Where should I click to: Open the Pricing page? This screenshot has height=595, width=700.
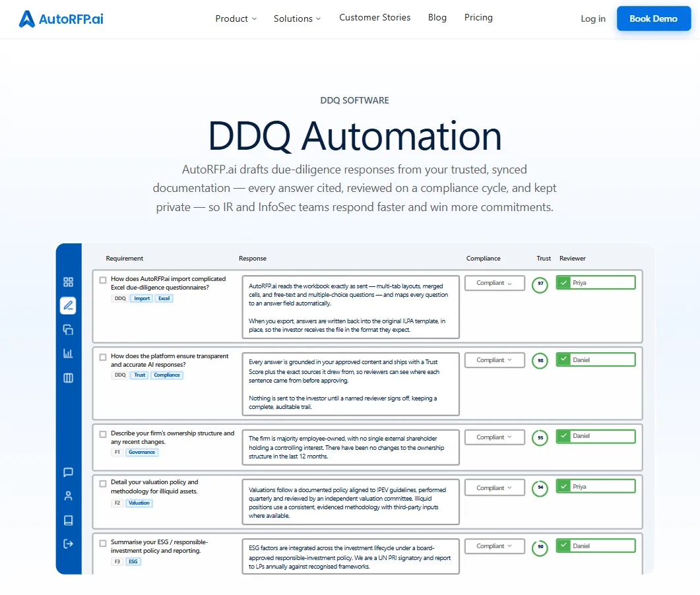point(478,17)
